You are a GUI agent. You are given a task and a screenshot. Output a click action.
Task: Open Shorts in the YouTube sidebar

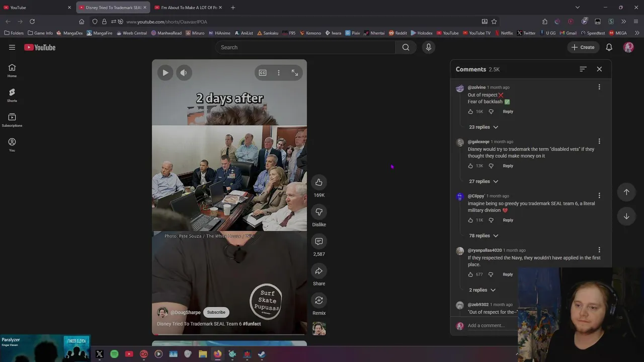coord(12,95)
